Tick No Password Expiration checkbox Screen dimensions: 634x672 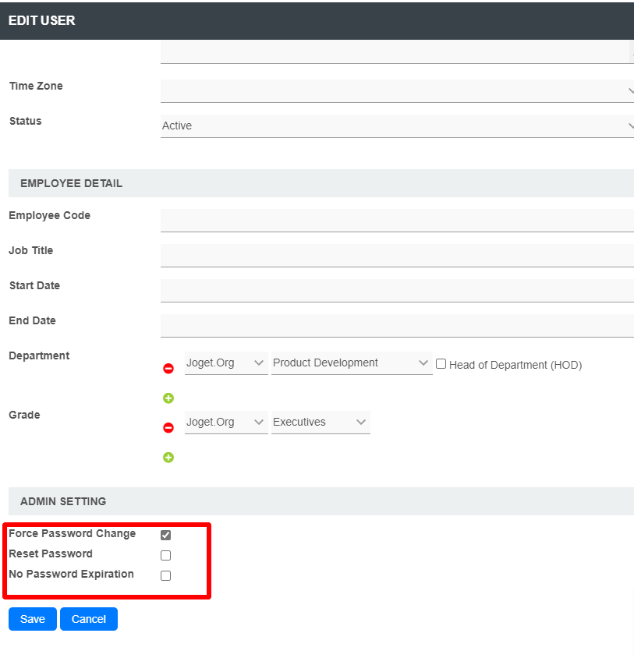165,575
